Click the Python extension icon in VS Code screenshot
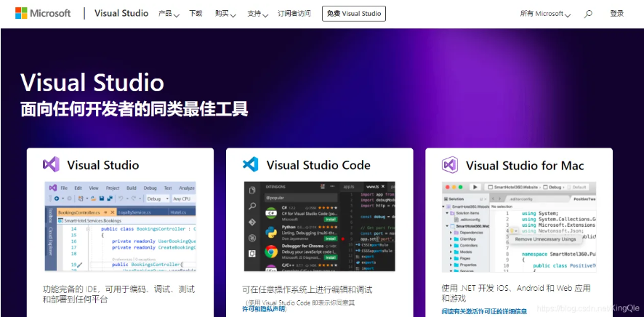 tap(270, 233)
